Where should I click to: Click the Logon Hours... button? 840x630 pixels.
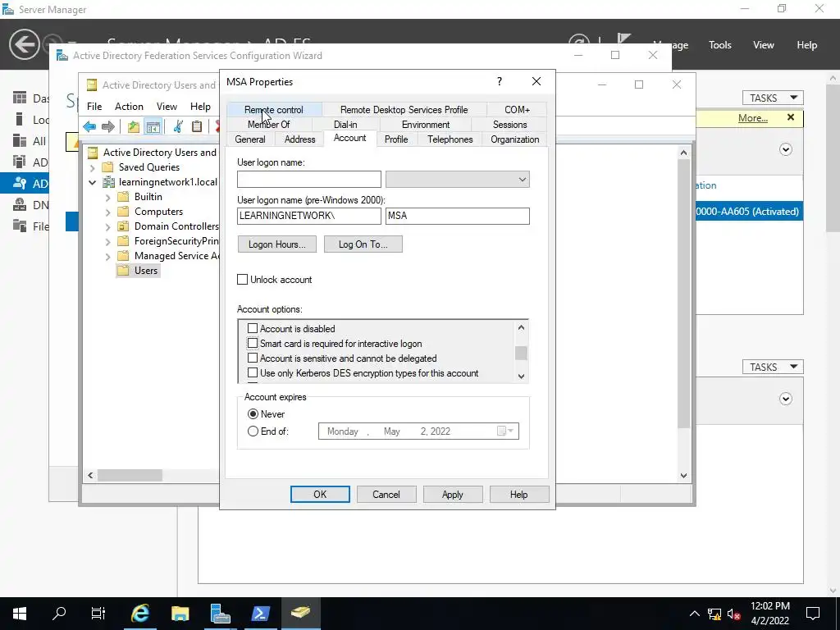[277, 244]
